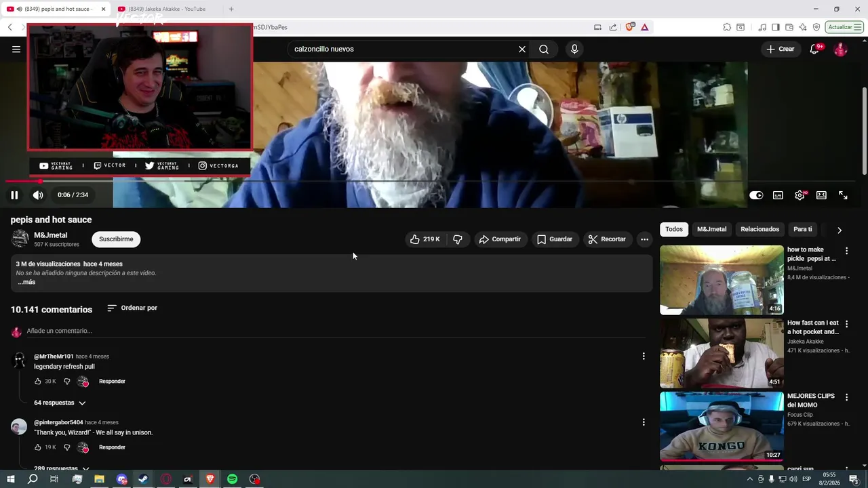
Task: Open Brave VPN shield icon
Action: pyautogui.click(x=816, y=27)
